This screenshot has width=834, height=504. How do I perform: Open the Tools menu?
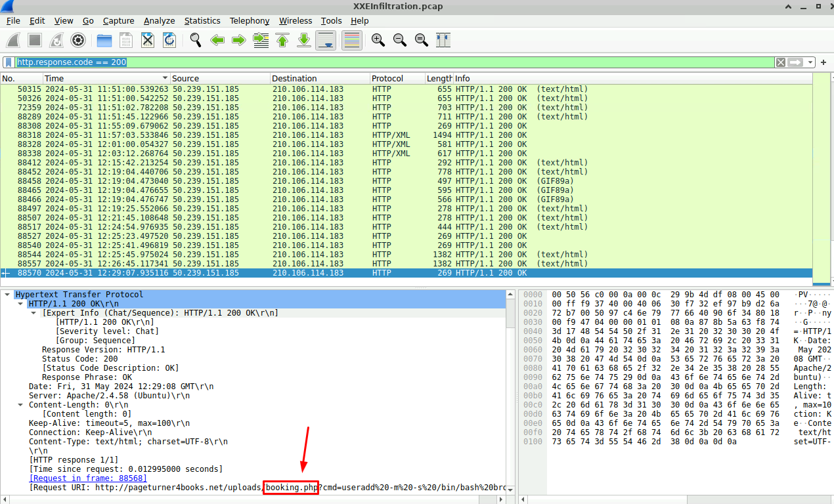click(x=332, y=21)
